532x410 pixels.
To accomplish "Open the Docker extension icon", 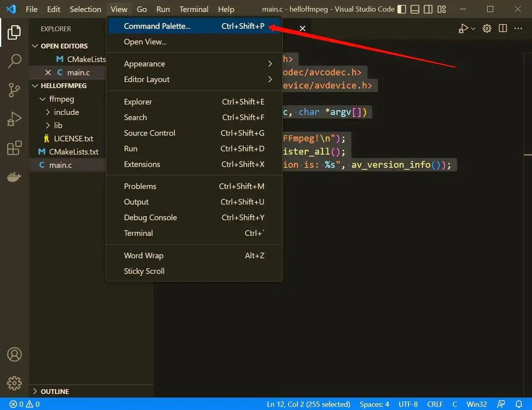I will (14, 176).
